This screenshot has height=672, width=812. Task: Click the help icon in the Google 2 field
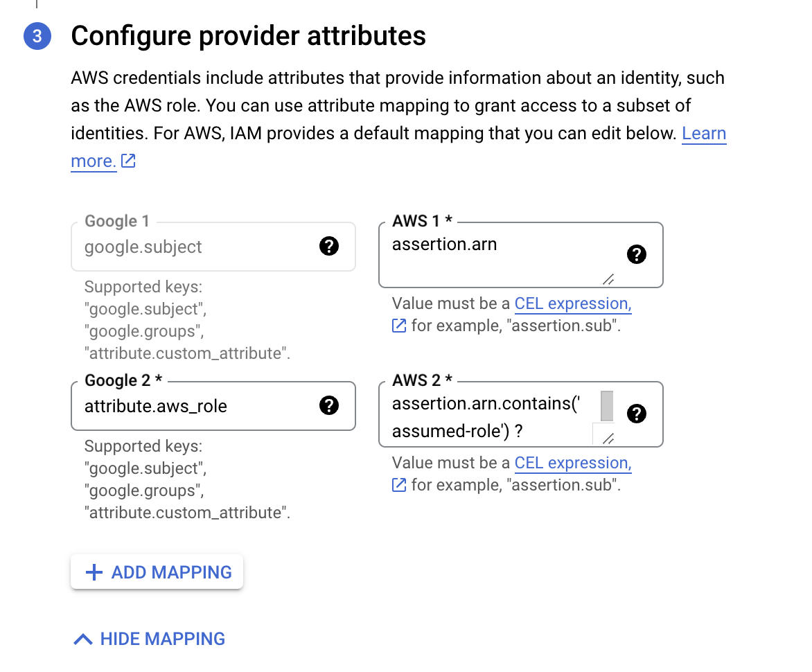click(x=329, y=405)
